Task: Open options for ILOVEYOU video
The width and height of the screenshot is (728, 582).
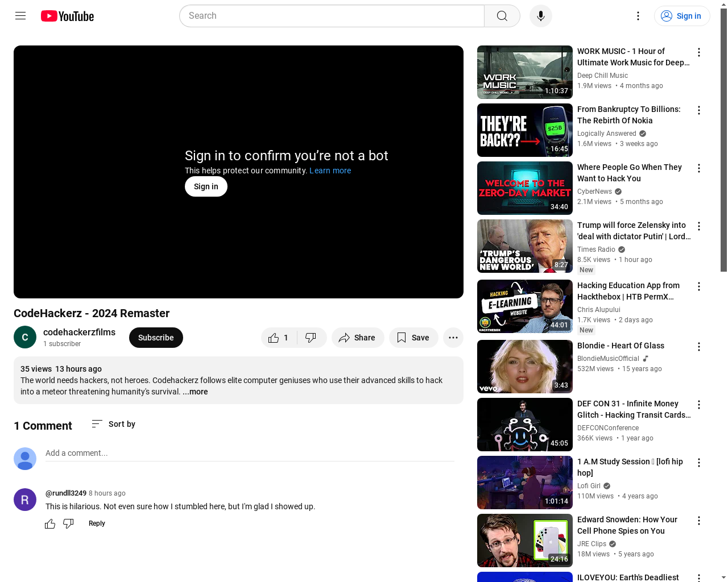Action: [x=699, y=577]
